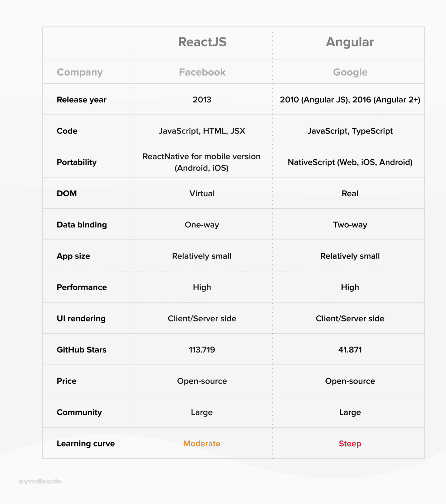Click the 2013 release year value
Screen dimensions: 446x504
click(x=202, y=100)
